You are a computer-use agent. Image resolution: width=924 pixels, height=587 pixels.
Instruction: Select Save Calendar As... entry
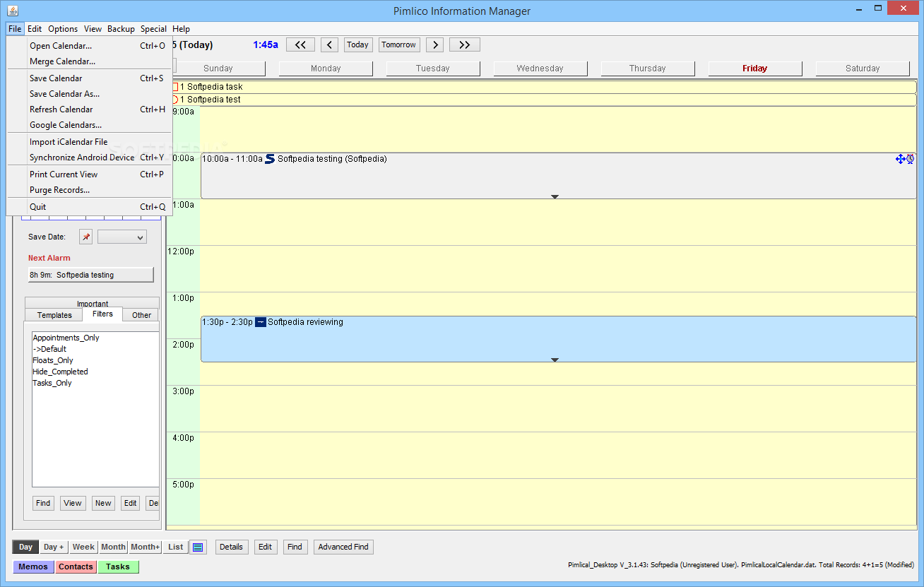tap(89, 94)
